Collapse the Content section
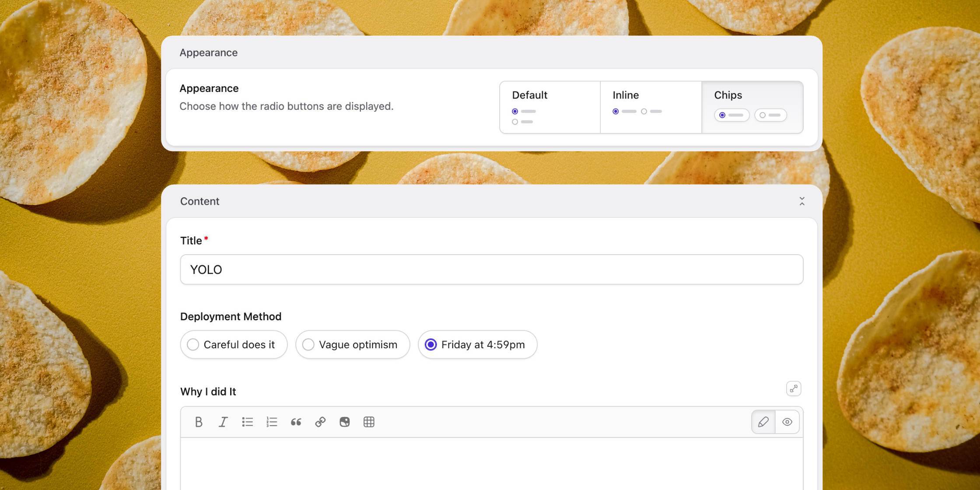The image size is (980, 490). coord(802,201)
